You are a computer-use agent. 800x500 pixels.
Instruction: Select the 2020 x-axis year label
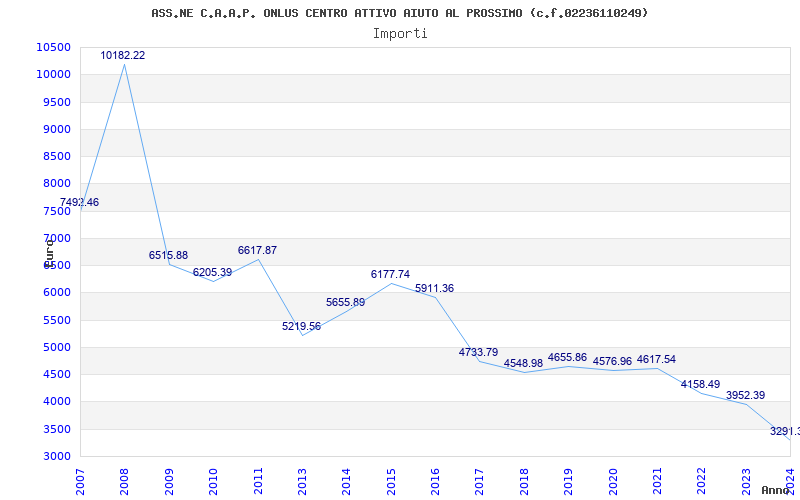[613, 481]
